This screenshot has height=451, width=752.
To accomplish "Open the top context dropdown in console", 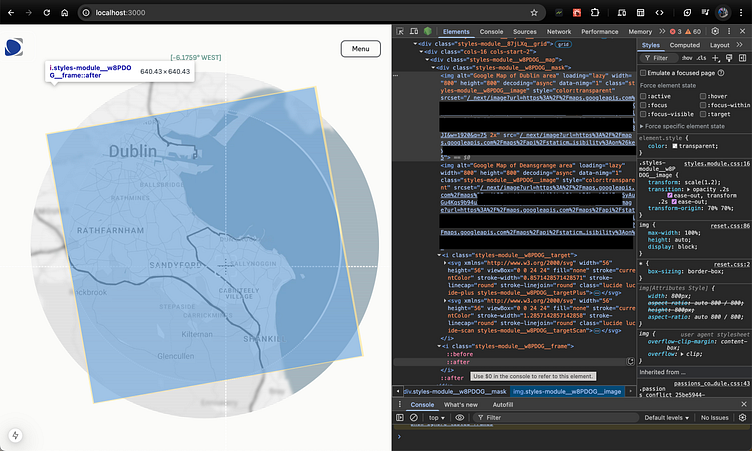I will pyautogui.click(x=437, y=417).
